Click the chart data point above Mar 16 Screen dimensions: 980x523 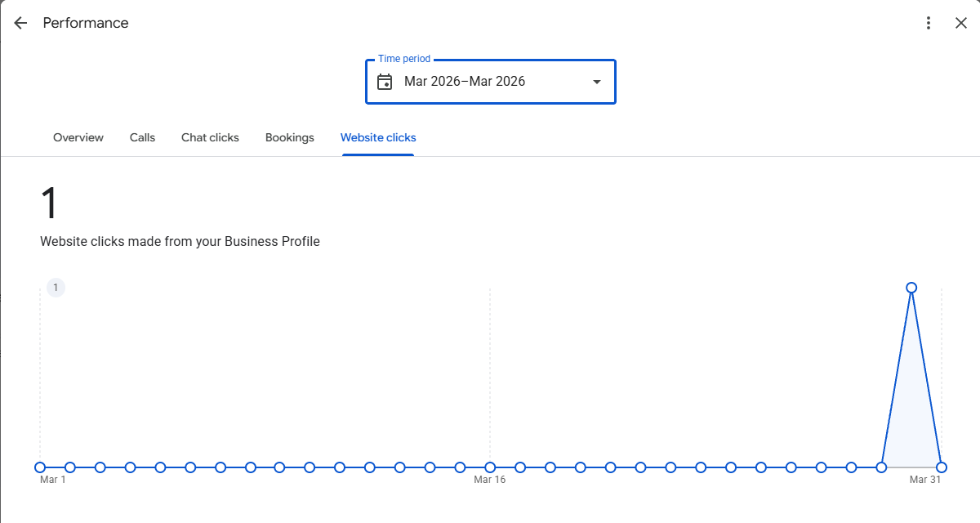[x=490, y=467]
